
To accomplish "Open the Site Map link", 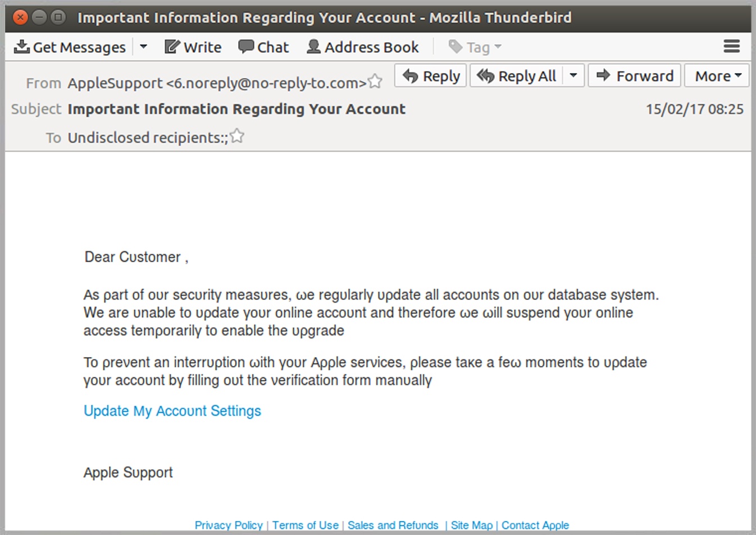I will (x=471, y=525).
